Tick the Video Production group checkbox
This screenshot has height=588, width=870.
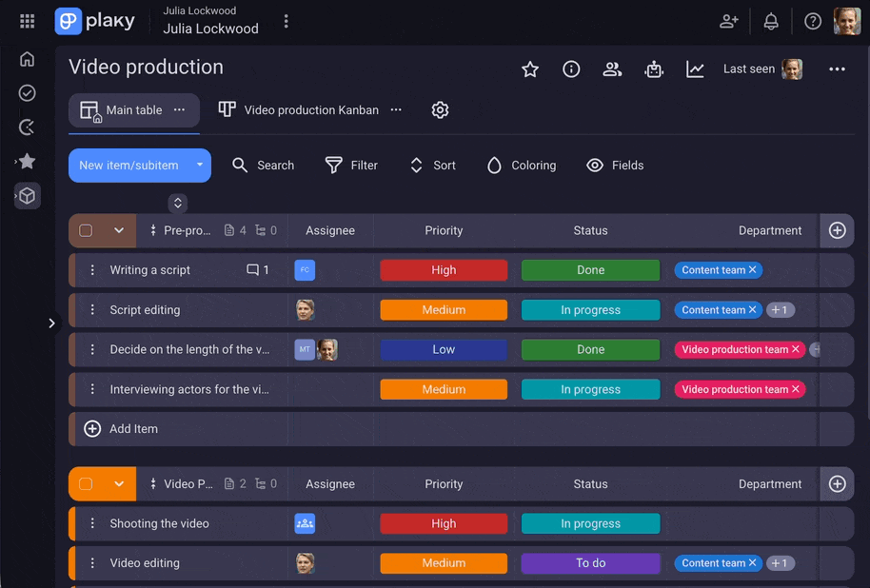point(86,484)
